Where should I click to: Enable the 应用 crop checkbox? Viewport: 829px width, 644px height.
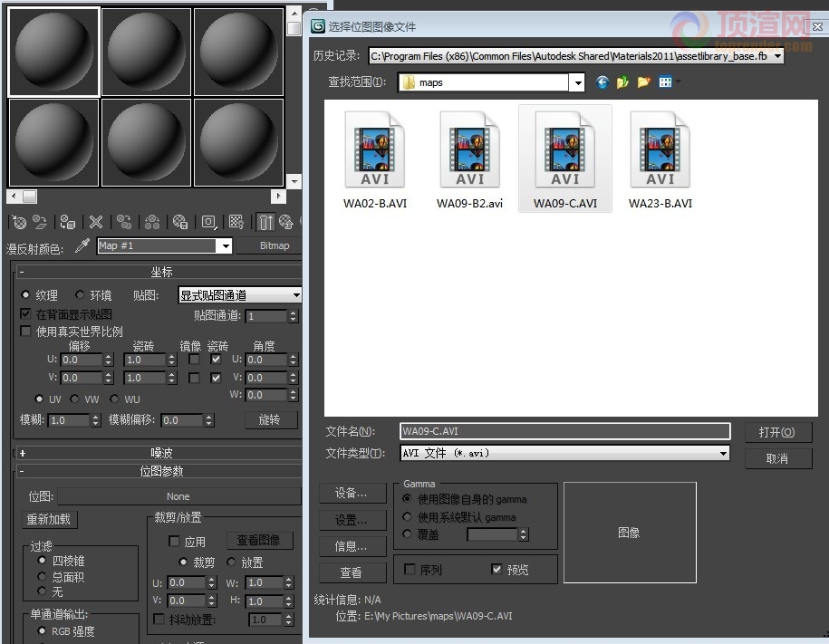(173, 541)
